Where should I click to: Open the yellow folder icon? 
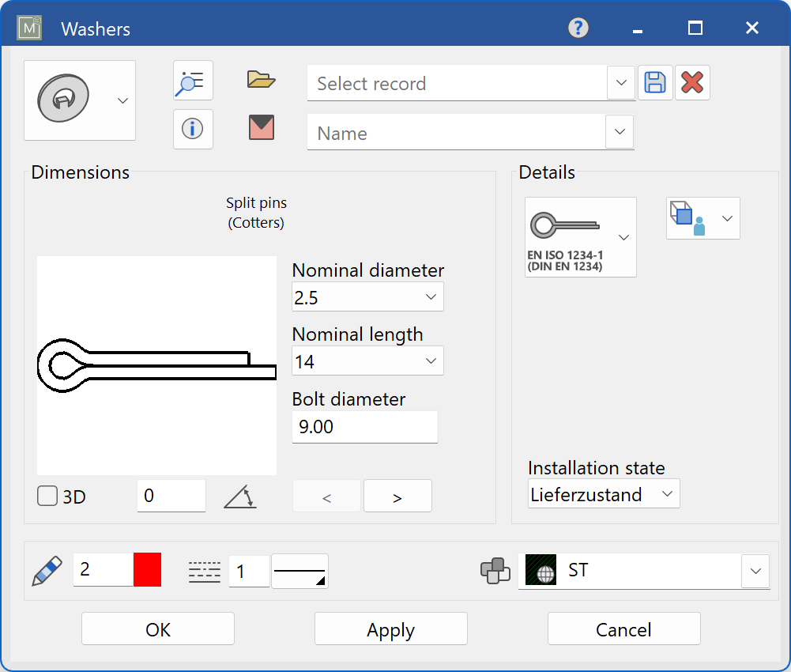261,79
